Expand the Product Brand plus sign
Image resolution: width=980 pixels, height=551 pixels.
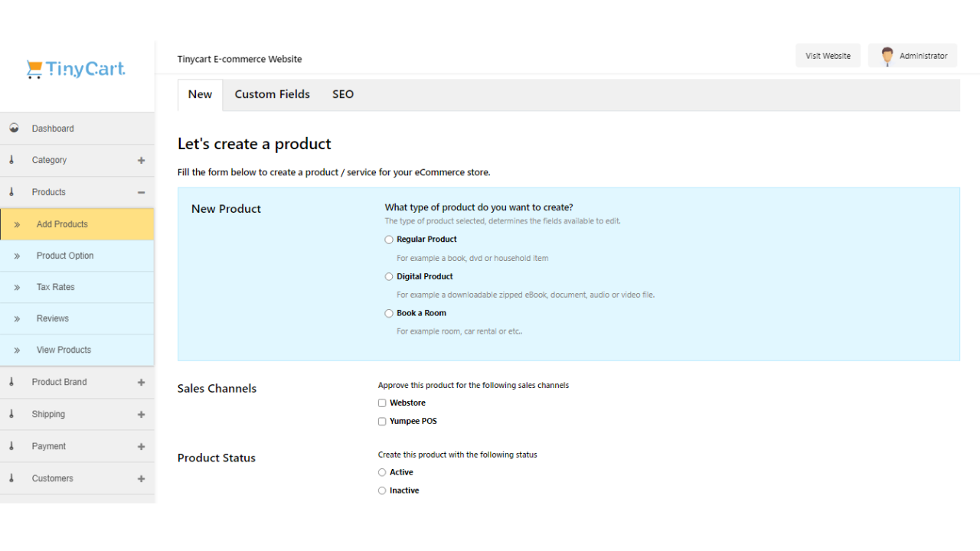pyautogui.click(x=141, y=382)
